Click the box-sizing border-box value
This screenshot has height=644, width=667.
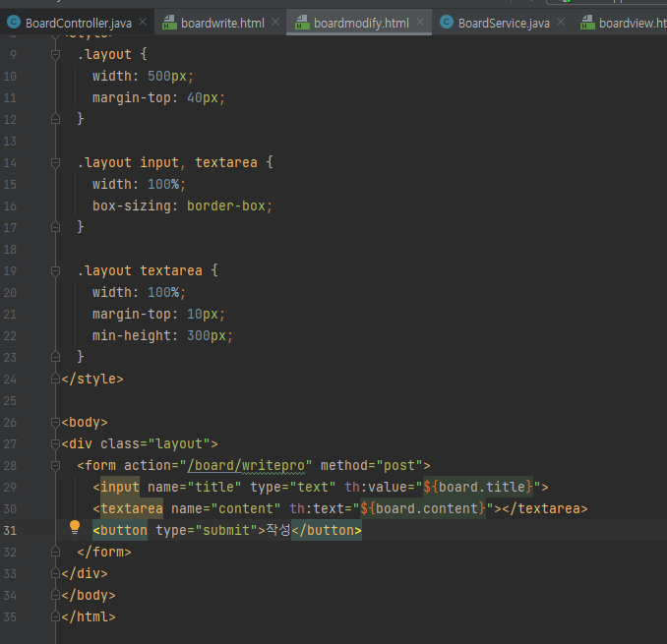226,205
